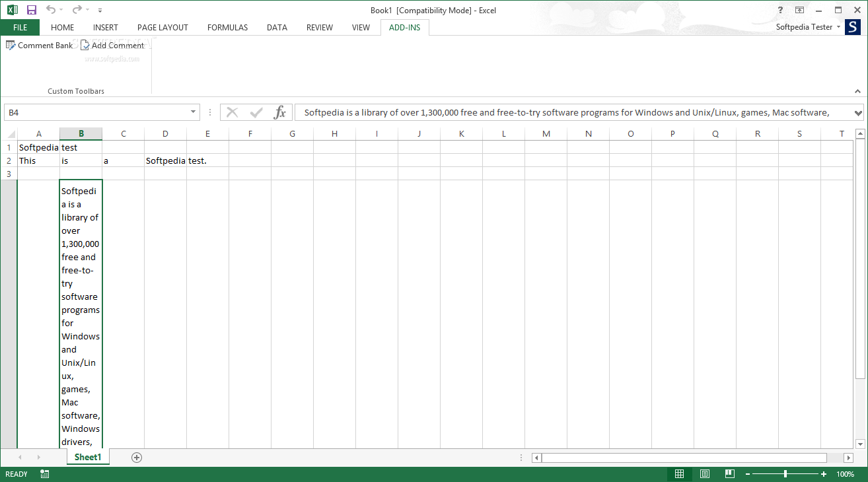Open the PAGE LAYOUT tab
Screen dimensions: 868x482
point(163,27)
